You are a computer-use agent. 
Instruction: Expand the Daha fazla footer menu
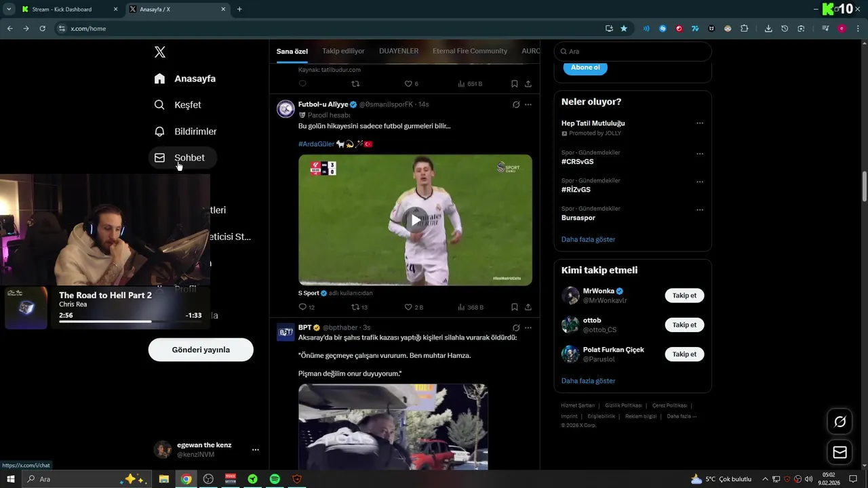[x=682, y=416]
